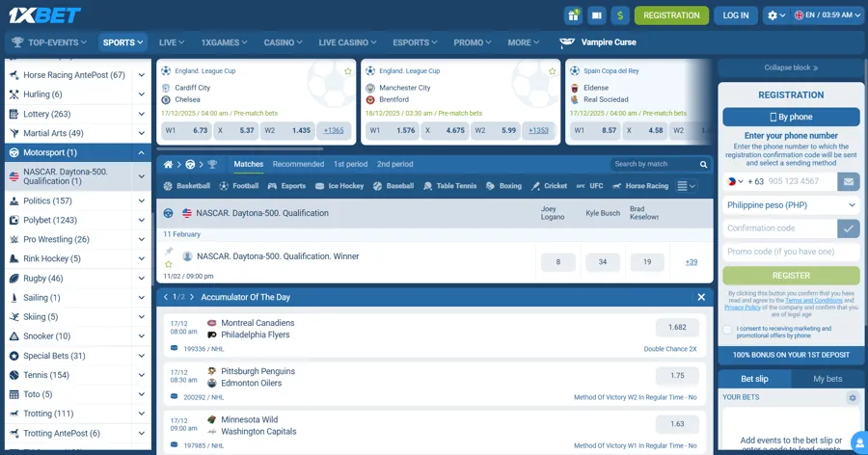
Task: Favorite the Cardiff City vs Chelsea match
Action: coord(348,71)
